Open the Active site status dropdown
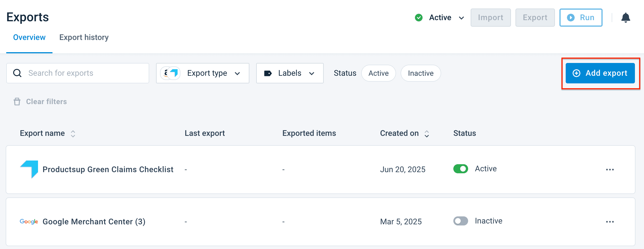The width and height of the screenshot is (644, 249). (x=440, y=18)
